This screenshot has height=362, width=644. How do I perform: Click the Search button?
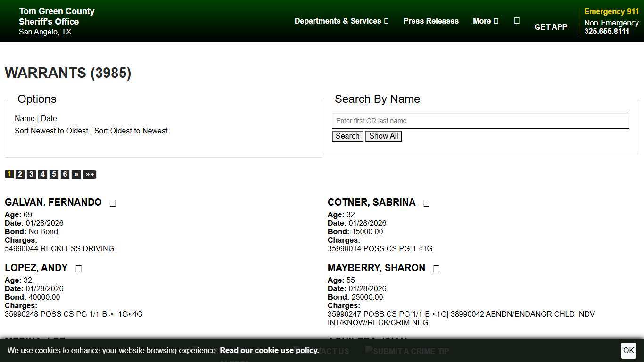347,136
